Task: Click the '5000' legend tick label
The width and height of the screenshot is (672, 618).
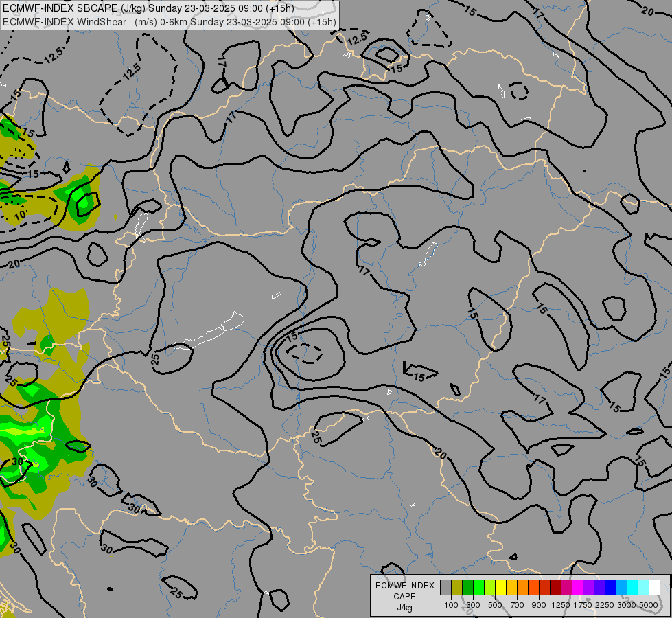Action: tap(649, 605)
